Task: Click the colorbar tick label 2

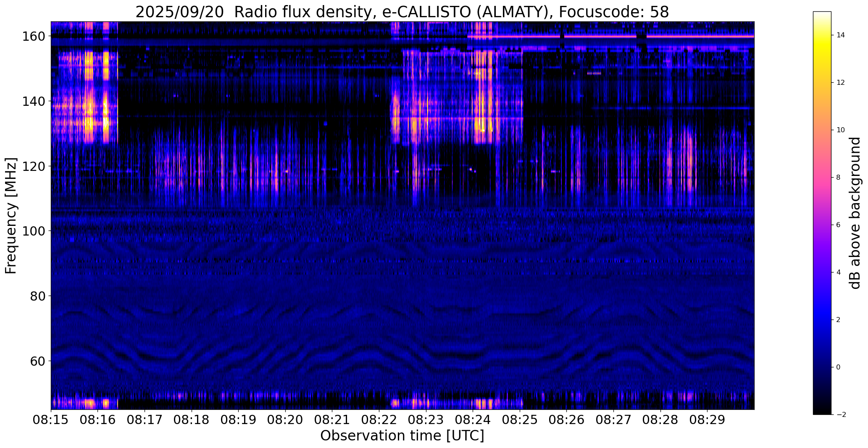Action: [838, 320]
